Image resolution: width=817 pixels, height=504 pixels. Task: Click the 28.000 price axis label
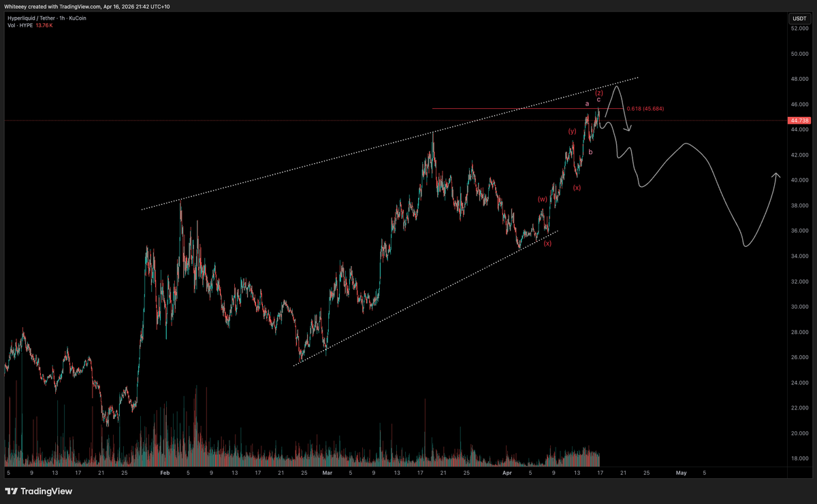click(799, 332)
